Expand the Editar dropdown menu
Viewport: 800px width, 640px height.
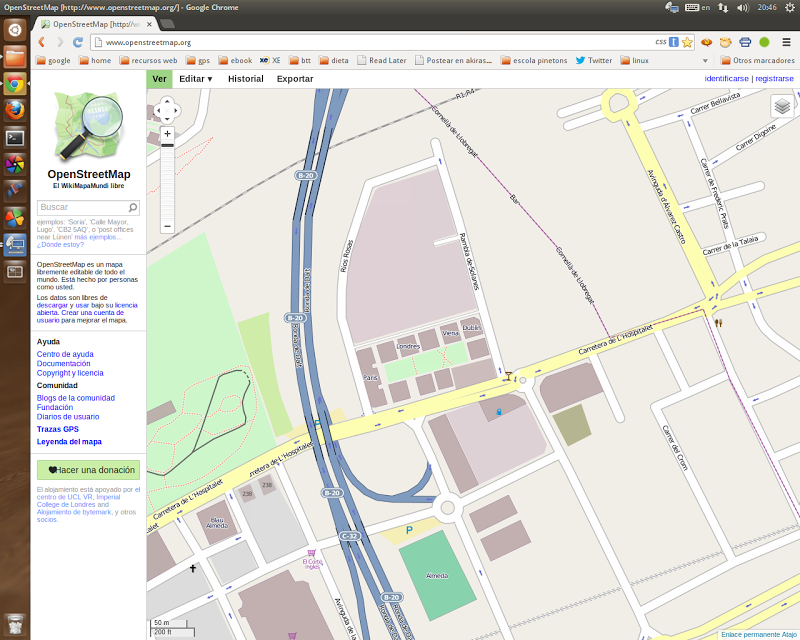tap(195, 79)
